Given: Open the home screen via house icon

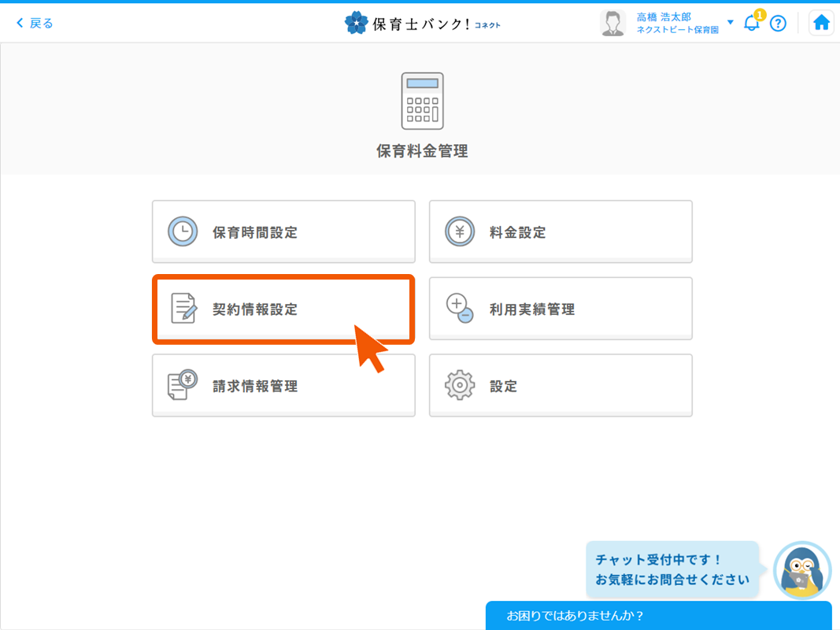Looking at the screenshot, I should [x=821, y=22].
